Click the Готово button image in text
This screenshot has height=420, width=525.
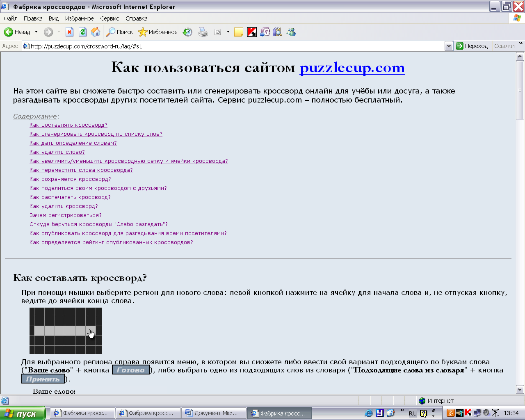[131, 370]
